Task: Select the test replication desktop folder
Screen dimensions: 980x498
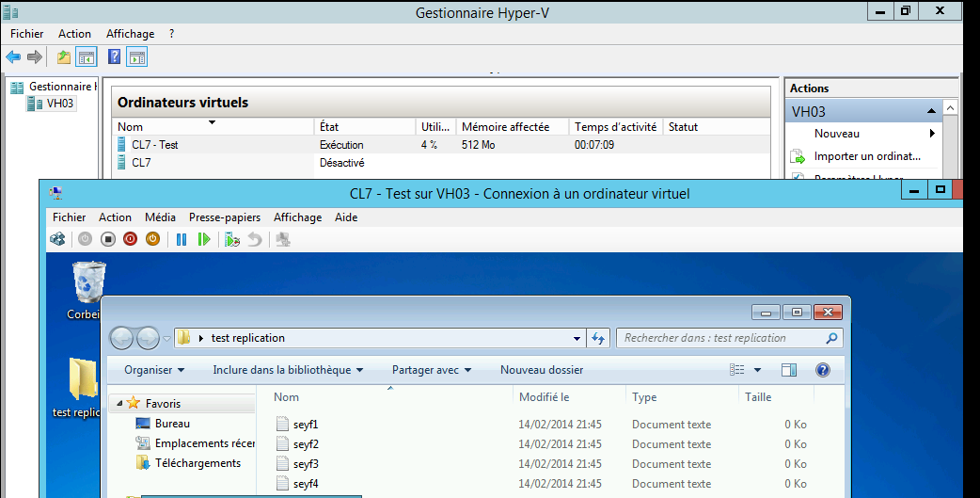Action: pyautogui.click(x=83, y=378)
